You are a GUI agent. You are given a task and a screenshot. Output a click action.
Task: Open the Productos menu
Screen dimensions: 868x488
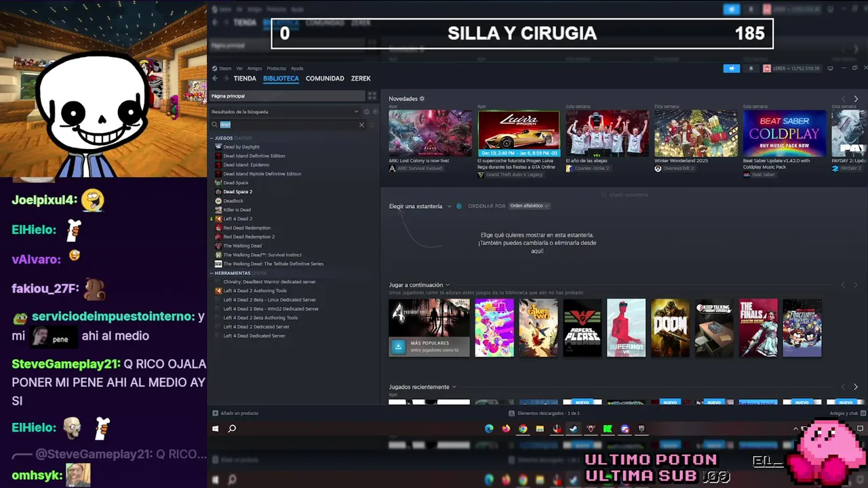pos(277,68)
